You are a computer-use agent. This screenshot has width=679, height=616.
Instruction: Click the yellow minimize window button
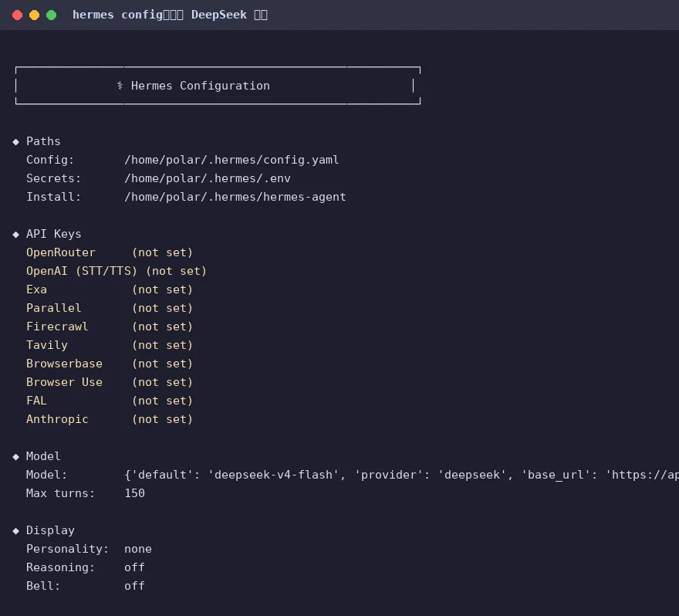(34, 15)
